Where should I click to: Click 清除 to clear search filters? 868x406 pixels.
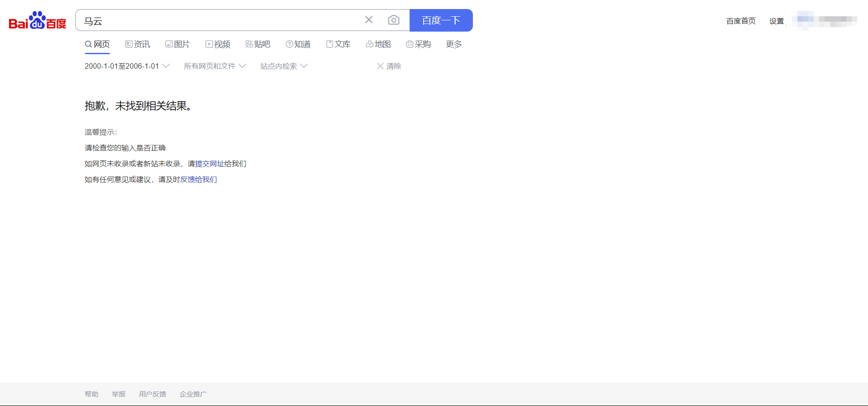(x=389, y=66)
